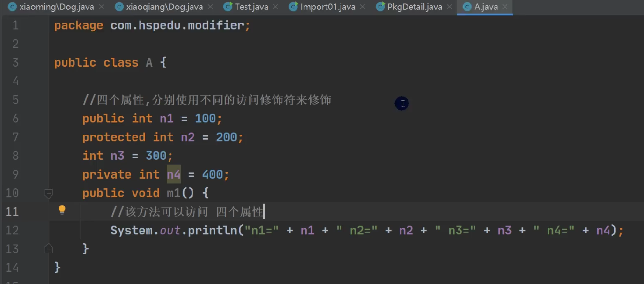Open the PkgDetail.java tab
This screenshot has height=284, width=644.
[x=415, y=7]
